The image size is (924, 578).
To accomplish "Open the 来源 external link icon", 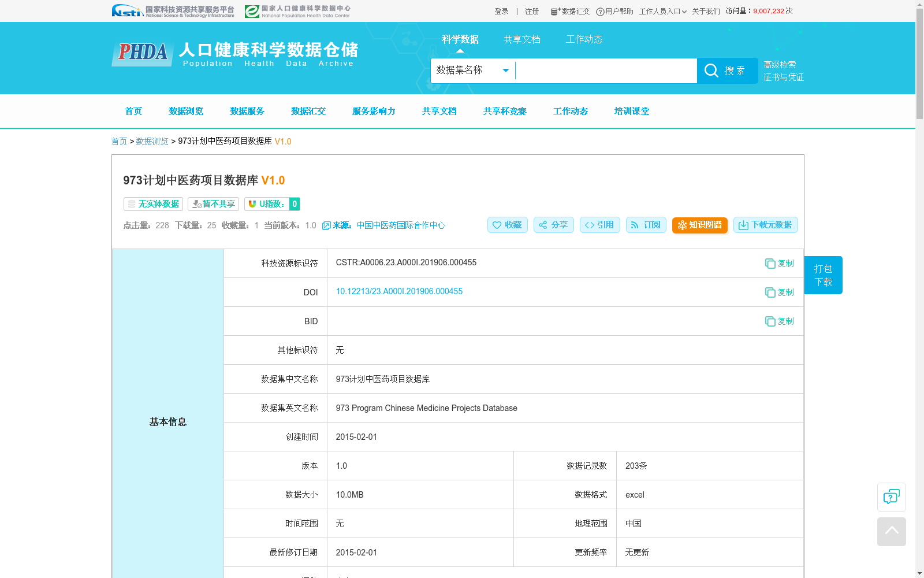I will pos(326,225).
